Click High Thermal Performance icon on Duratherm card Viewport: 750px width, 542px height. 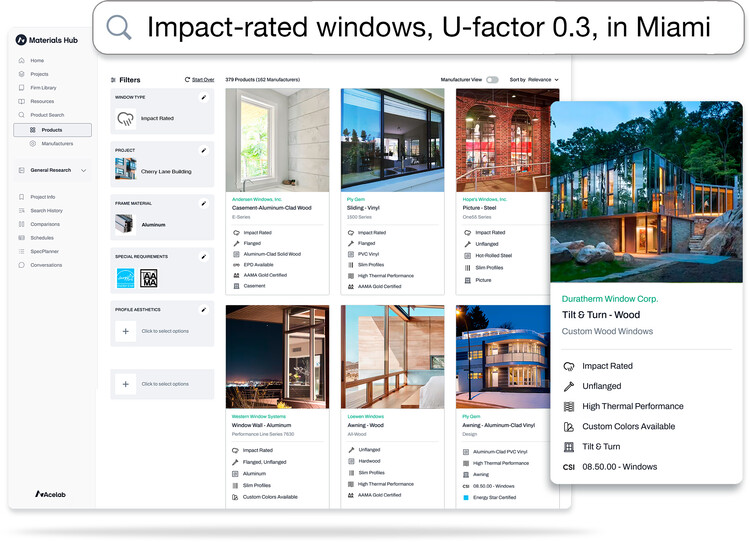tap(569, 407)
